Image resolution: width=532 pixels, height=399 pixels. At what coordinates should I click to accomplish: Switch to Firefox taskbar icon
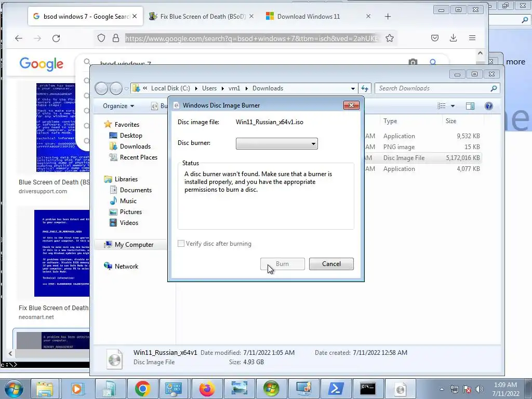tap(207, 389)
